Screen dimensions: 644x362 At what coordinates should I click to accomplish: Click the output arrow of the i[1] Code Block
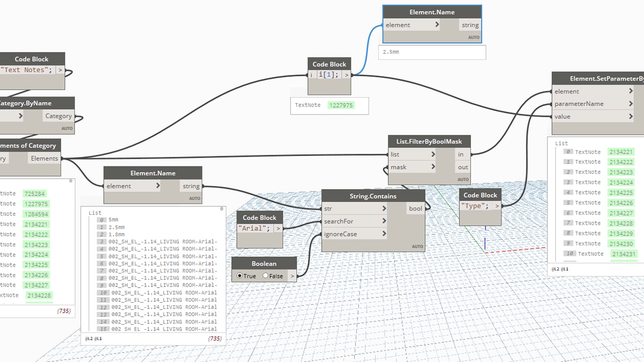pyautogui.click(x=346, y=75)
